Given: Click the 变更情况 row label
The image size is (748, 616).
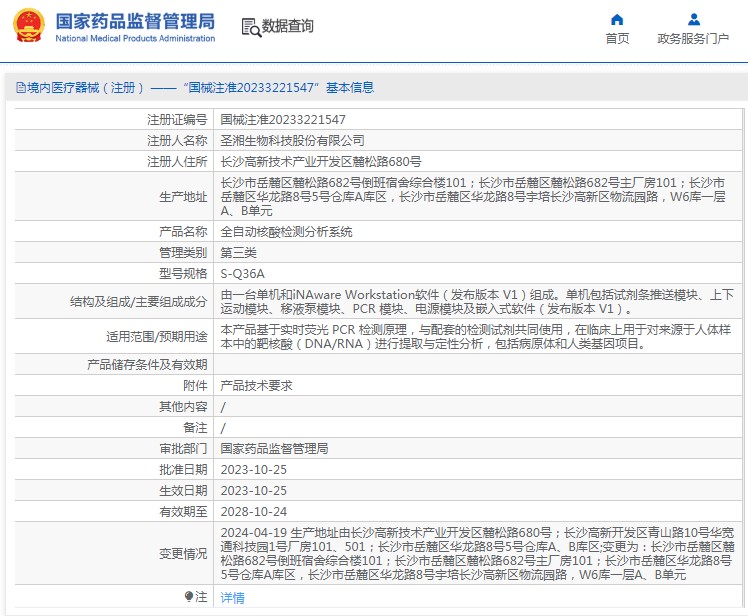Looking at the screenshot, I should (182, 553).
